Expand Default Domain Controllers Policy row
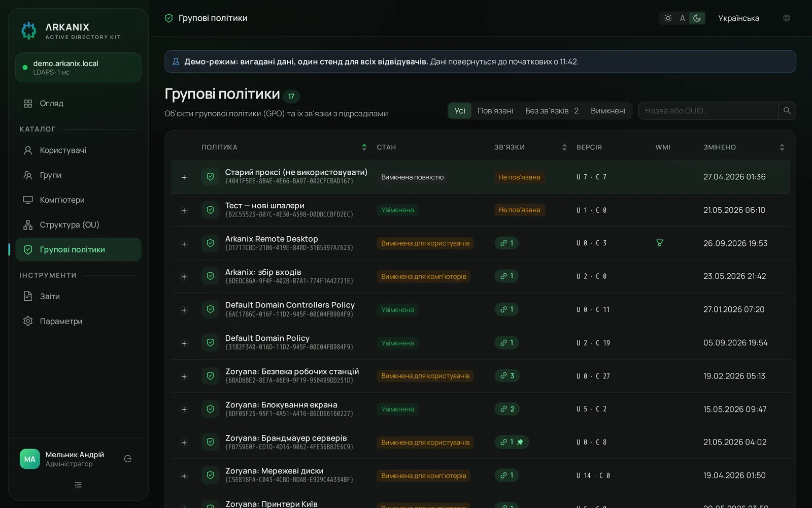 point(184,310)
